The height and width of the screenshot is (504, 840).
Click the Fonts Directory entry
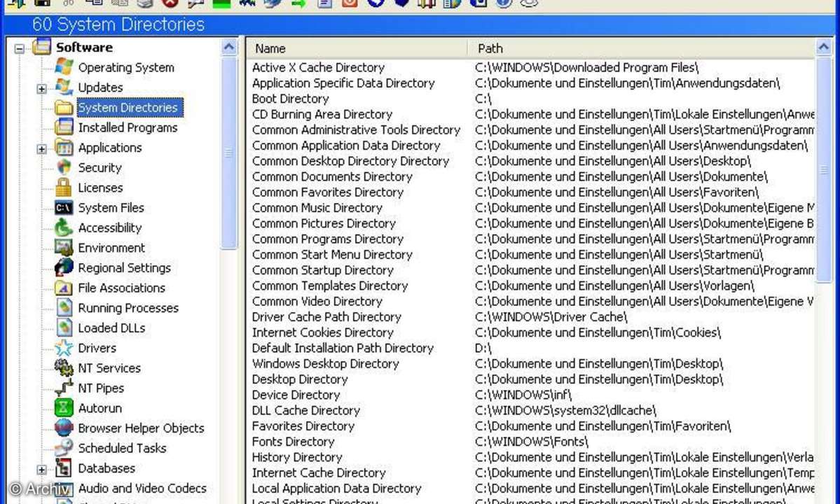coord(293,442)
